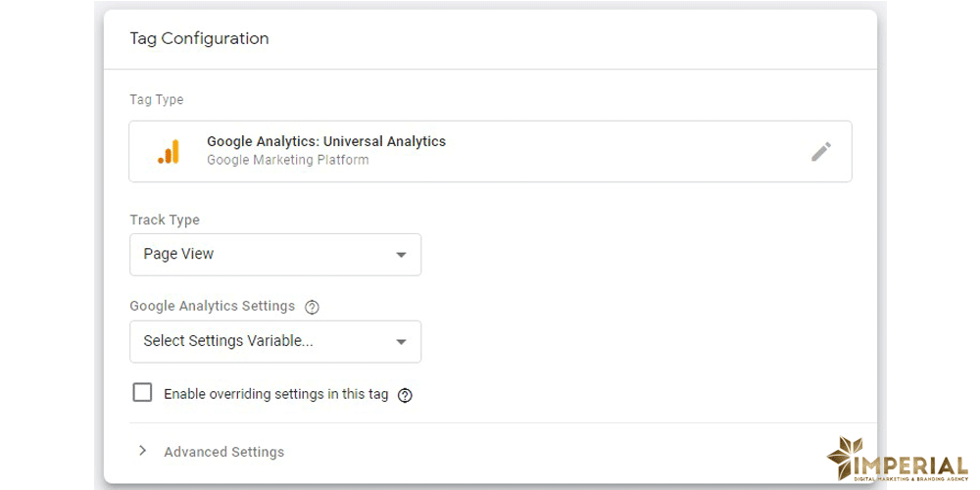Click the Google Analytics bar chart logo
Screen dimensions: 980x490
click(169, 151)
